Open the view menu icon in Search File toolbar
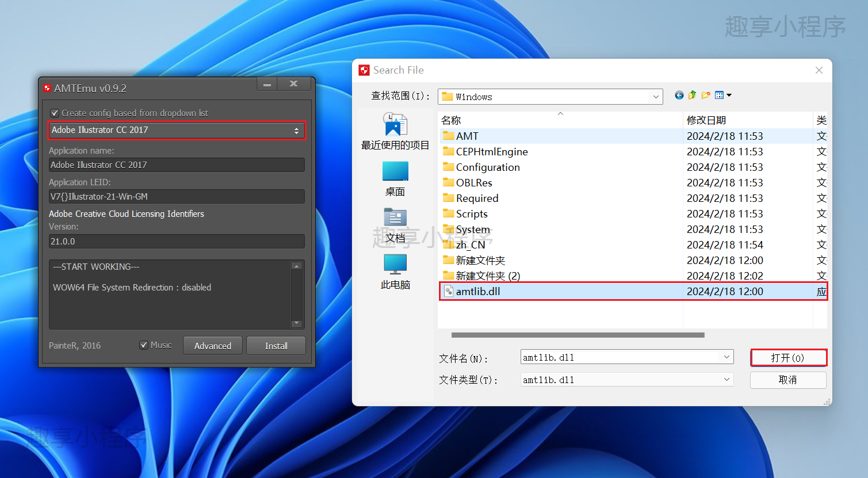This screenshot has width=868, height=478. (723, 95)
